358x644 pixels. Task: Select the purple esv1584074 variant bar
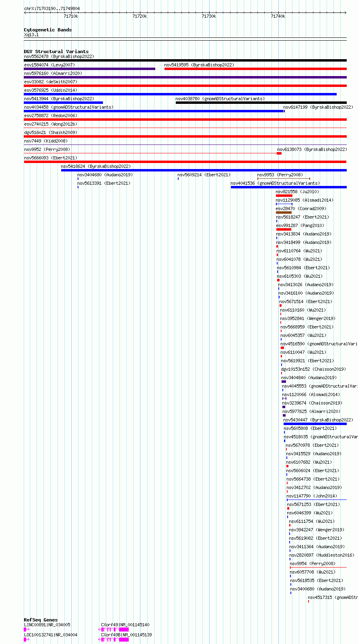90,69
